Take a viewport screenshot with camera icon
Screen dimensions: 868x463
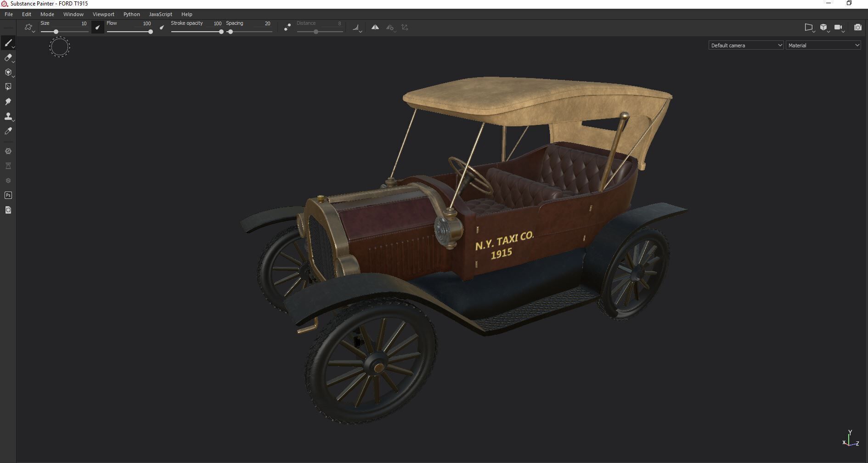[x=857, y=28]
